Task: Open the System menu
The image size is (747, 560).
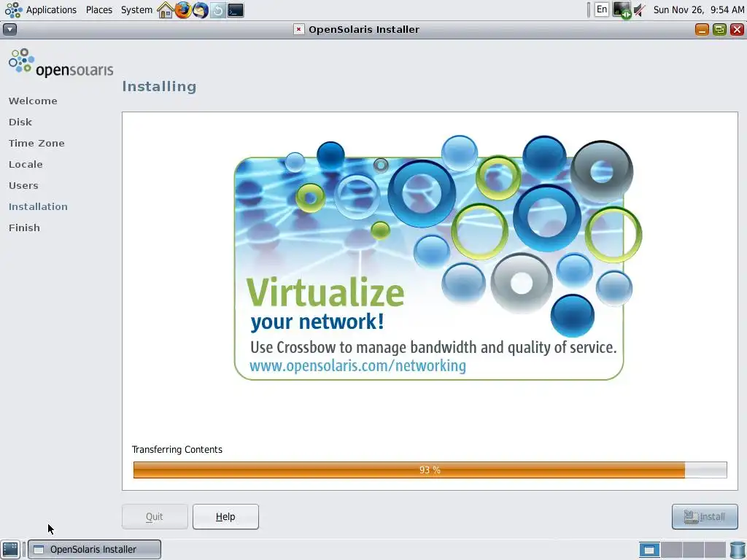Action: point(136,9)
